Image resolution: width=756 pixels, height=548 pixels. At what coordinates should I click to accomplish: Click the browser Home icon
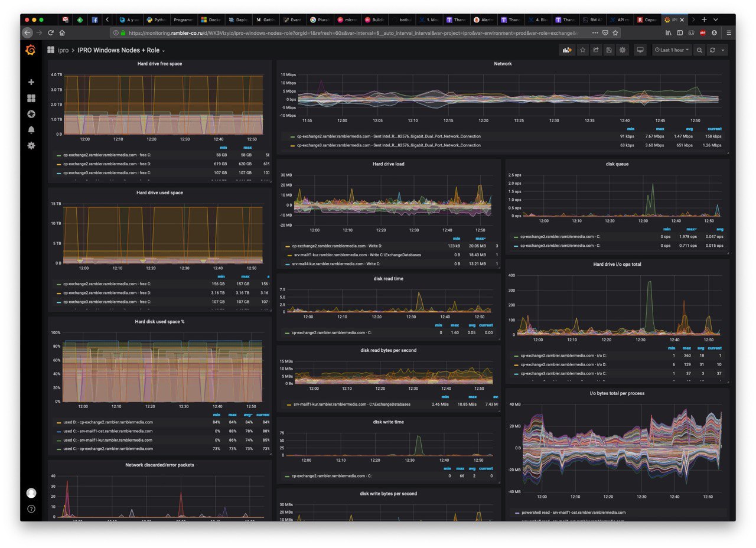(x=62, y=33)
